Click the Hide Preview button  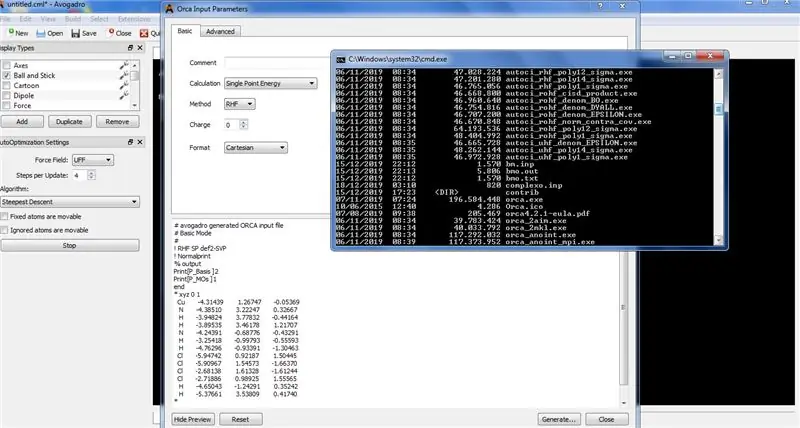coord(192,419)
